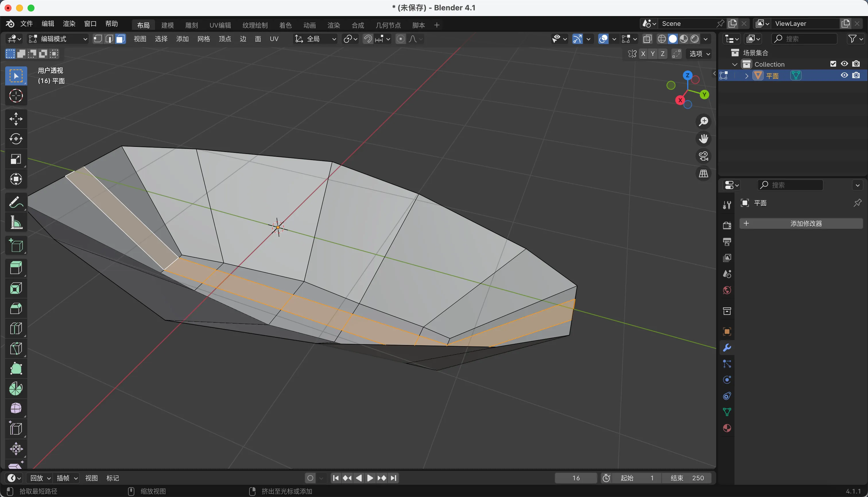Open the 编辑模式 mode dropdown
Viewport: 868px width, 497px height.
pos(58,39)
